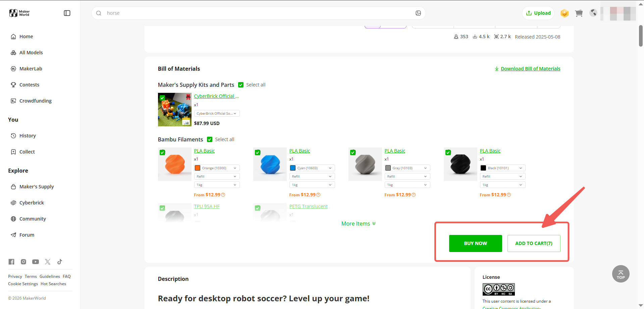Uncheck the Orange PLA Basic checkbox

pyautogui.click(x=162, y=152)
